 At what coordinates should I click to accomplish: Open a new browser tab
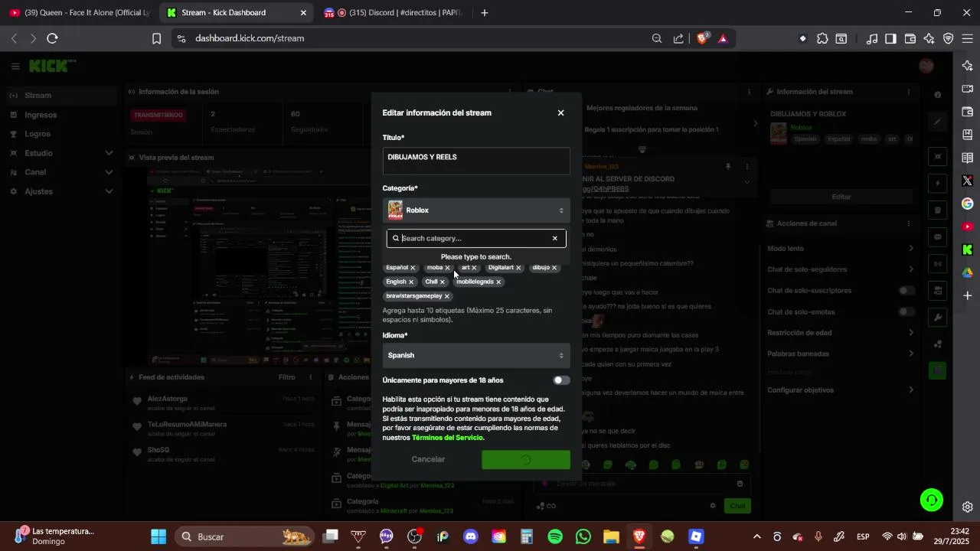pos(484,13)
